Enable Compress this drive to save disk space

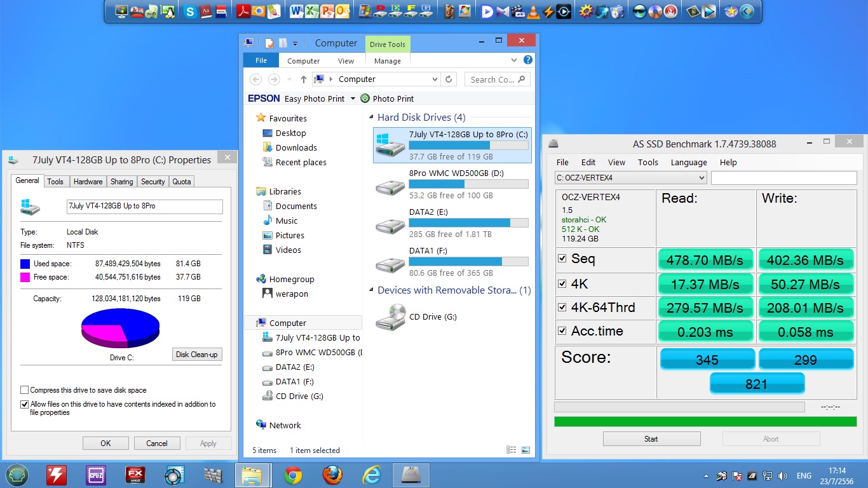pyautogui.click(x=25, y=390)
